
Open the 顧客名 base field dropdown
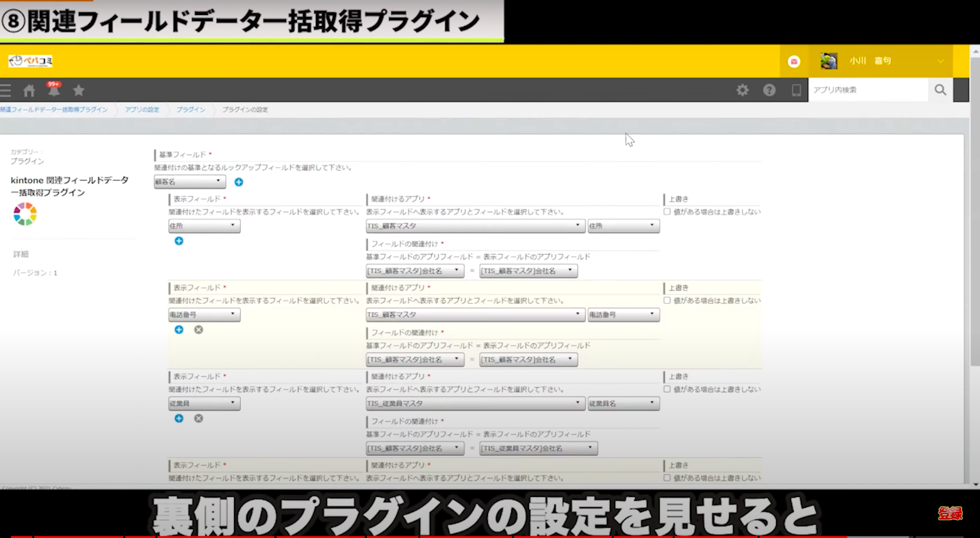click(190, 182)
